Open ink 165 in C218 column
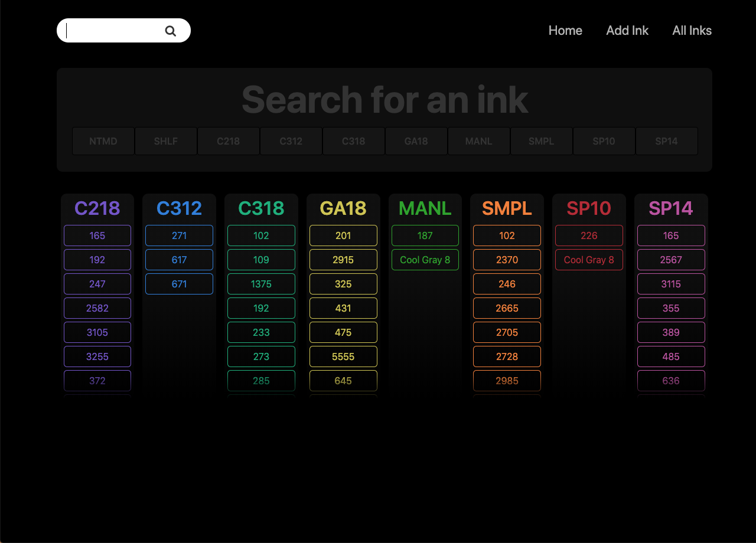This screenshot has height=543, width=756. click(x=97, y=235)
